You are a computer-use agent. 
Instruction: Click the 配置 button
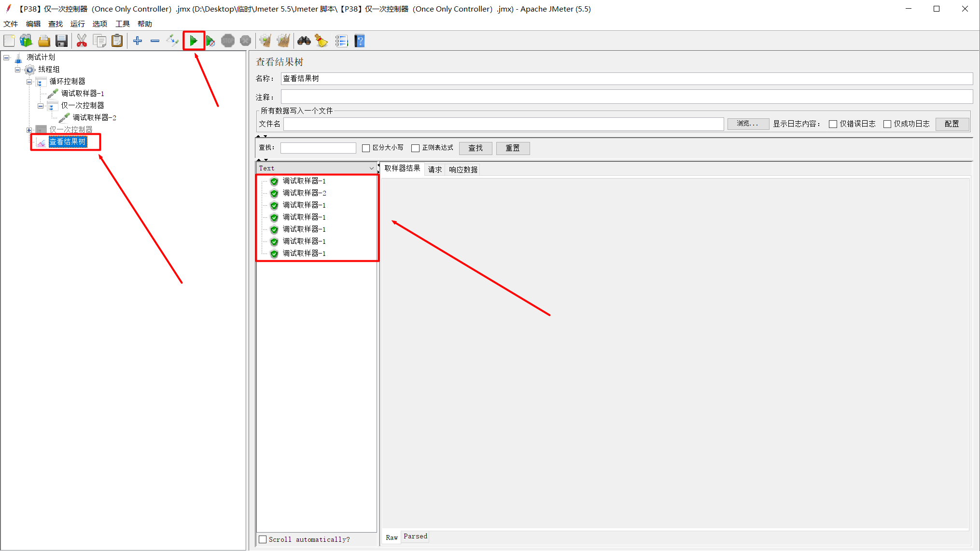pyautogui.click(x=952, y=124)
